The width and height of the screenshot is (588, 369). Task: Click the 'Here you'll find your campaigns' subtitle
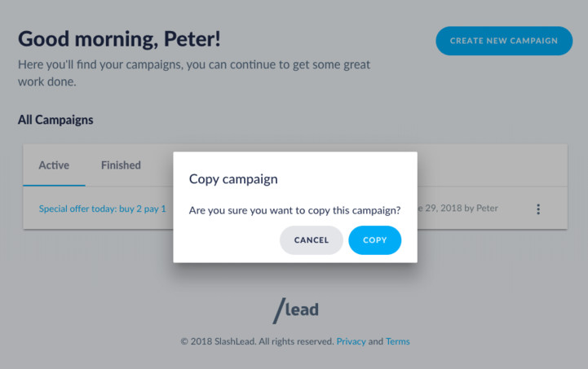194,73
